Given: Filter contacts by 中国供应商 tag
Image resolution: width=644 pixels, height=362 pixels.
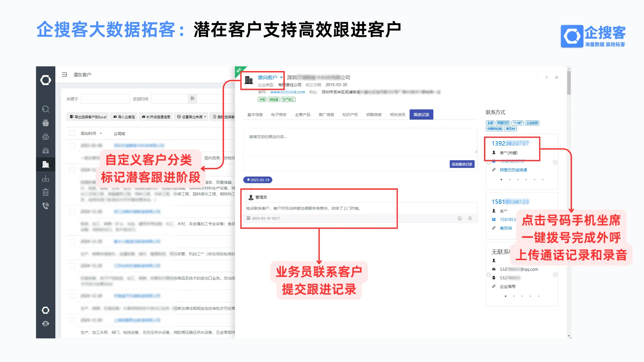Looking at the screenshot, I should pos(494,129).
